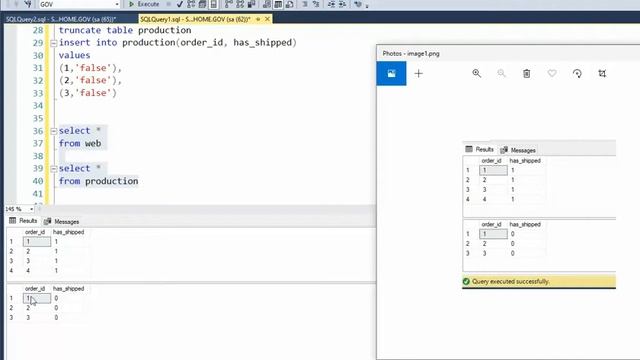The height and width of the screenshot is (360, 640).
Task: Collapse the select from web block
Action: [53, 131]
